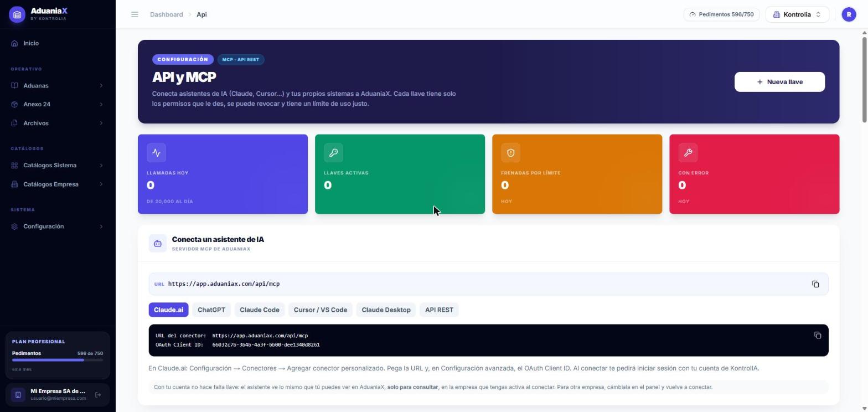Click the Inicio home icon
868x412 pixels.
pos(14,43)
